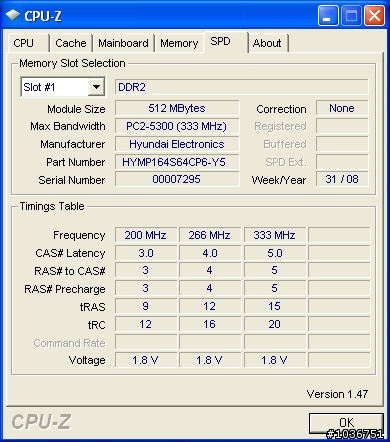The height and width of the screenshot is (442, 390).
Task: Click the 200 MHz frequency cell
Action: pos(146,235)
